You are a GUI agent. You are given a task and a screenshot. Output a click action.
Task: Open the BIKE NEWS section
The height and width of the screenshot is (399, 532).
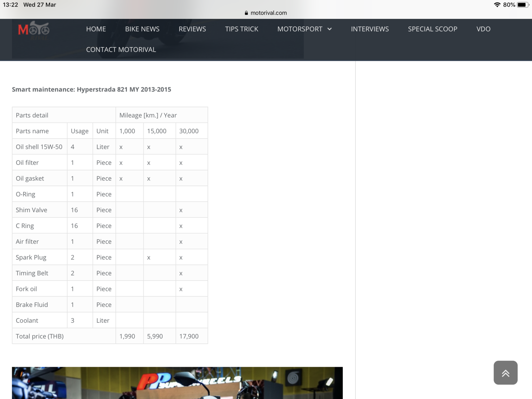pyautogui.click(x=142, y=29)
